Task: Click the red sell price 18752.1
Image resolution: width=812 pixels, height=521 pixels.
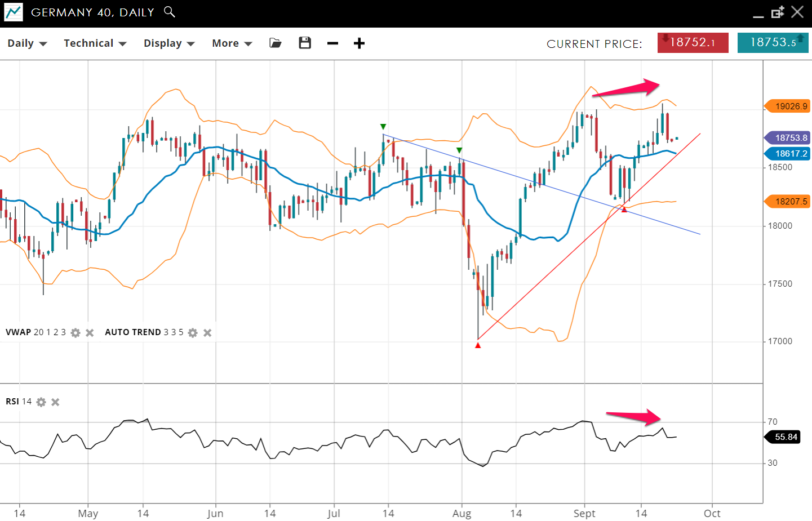Action: [693, 43]
